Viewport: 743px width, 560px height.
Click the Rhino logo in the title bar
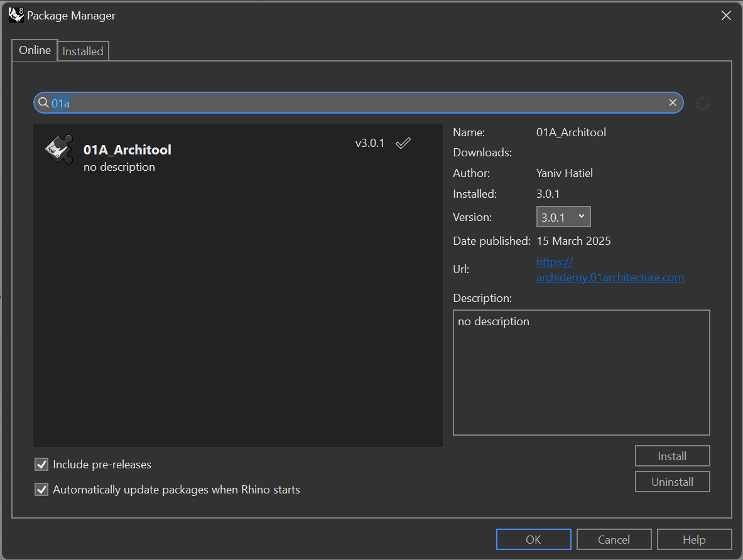click(16, 14)
